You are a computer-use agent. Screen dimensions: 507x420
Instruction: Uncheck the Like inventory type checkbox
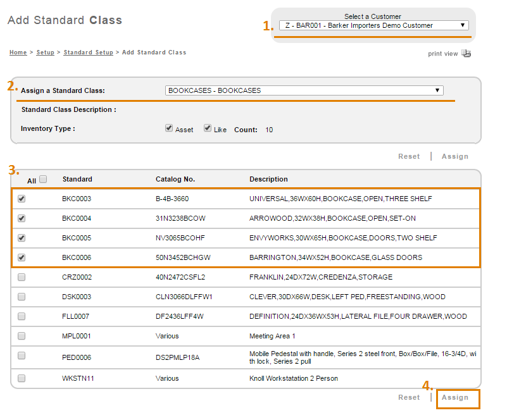208,128
